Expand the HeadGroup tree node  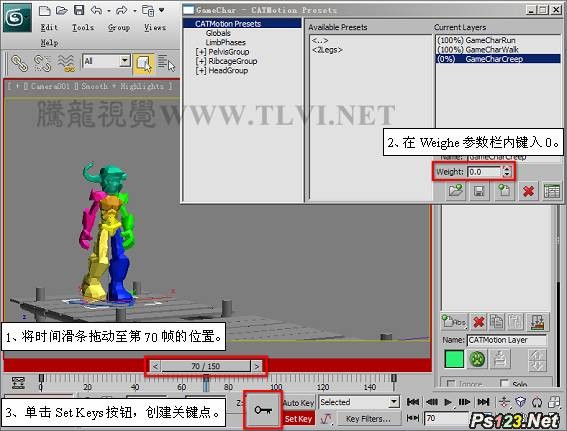click(x=200, y=71)
